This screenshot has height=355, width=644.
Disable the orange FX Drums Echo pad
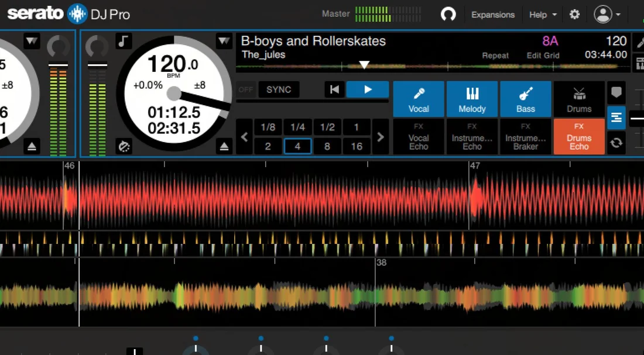(579, 137)
